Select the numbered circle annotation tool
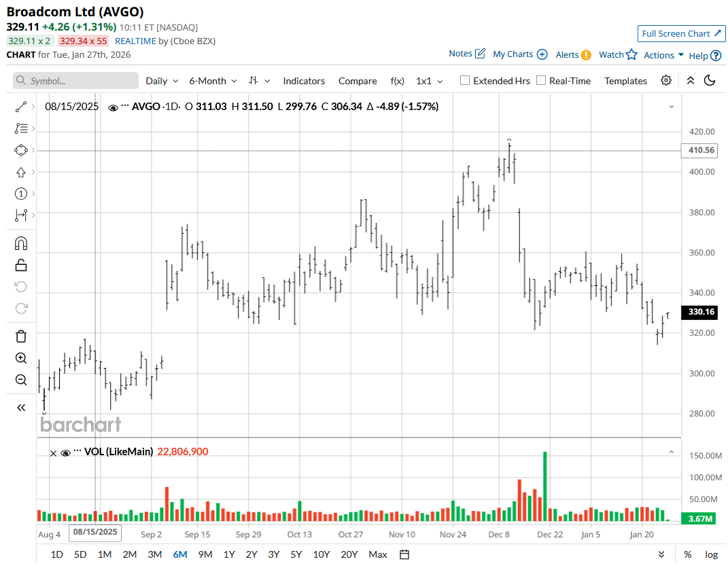This screenshot has height=570, width=728. point(21,194)
